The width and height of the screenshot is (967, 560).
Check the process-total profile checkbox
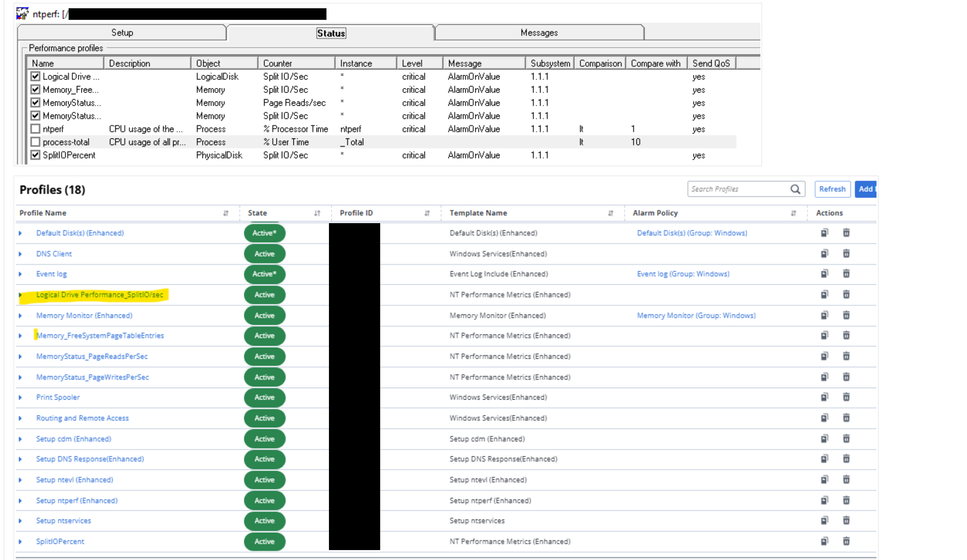(x=36, y=142)
